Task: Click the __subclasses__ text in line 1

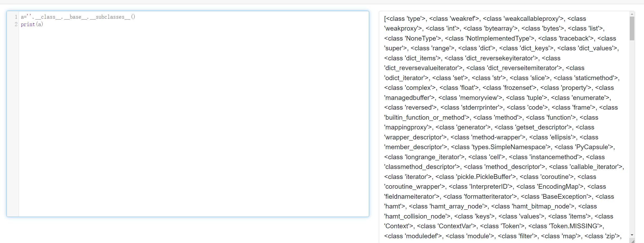Action: click(110, 17)
